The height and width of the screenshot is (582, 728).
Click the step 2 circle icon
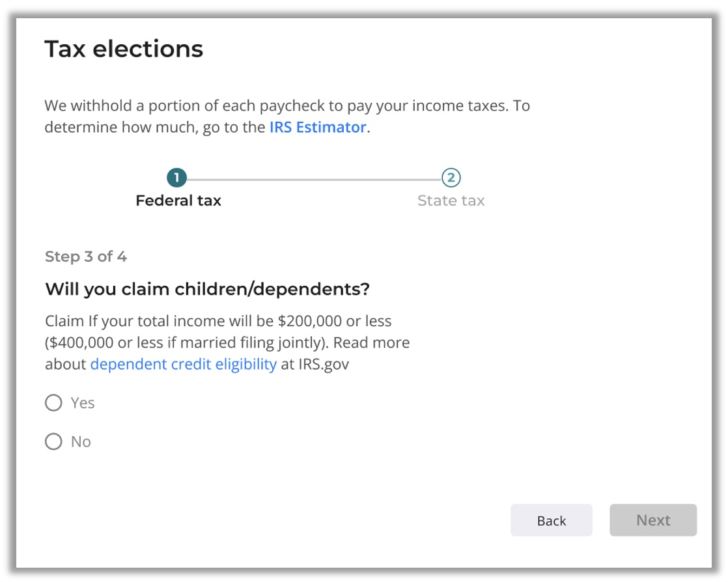[451, 178]
